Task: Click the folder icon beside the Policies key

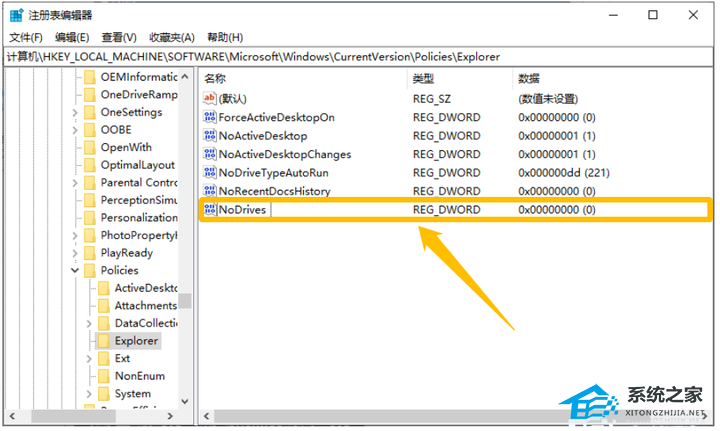Action: pos(90,270)
